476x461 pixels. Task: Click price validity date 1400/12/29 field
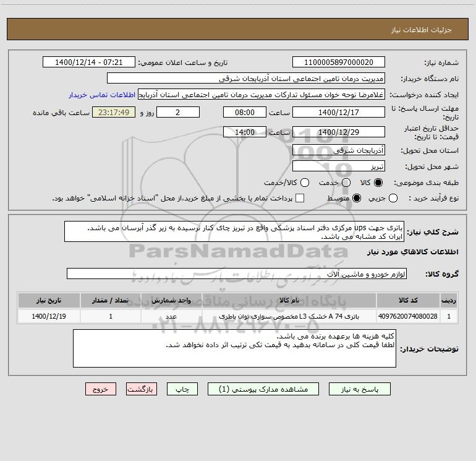tap(339, 132)
